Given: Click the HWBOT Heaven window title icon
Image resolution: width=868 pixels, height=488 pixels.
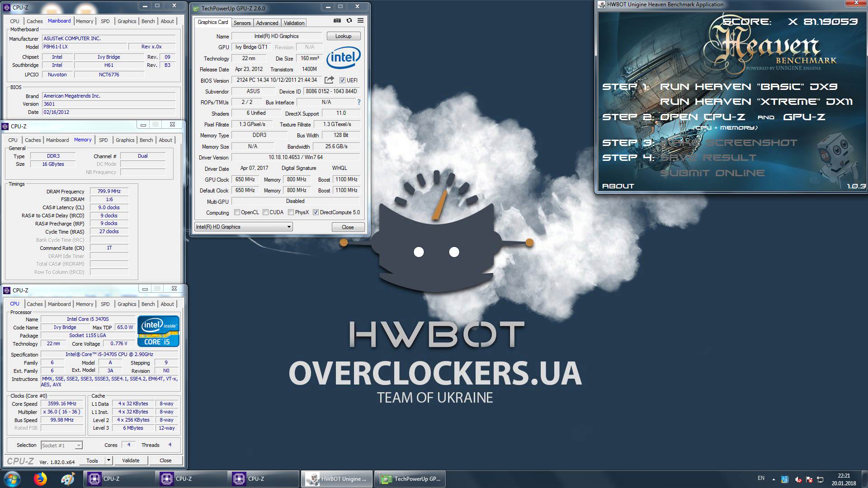Looking at the screenshot, I should pyautogui.click(x=601, y=5).
